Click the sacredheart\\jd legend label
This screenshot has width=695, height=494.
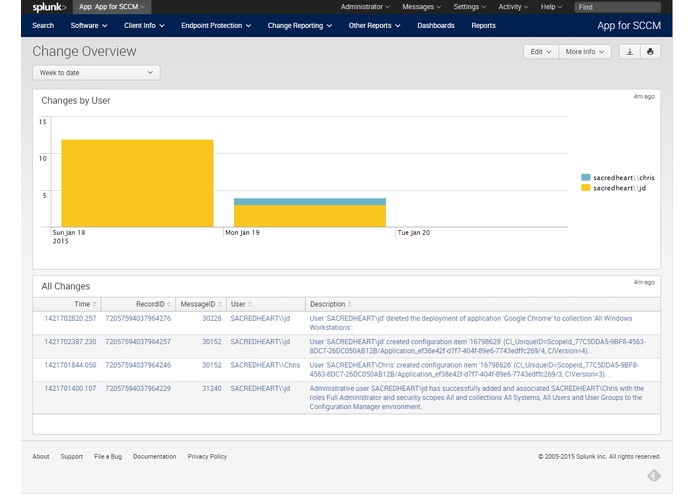(619, 188)
